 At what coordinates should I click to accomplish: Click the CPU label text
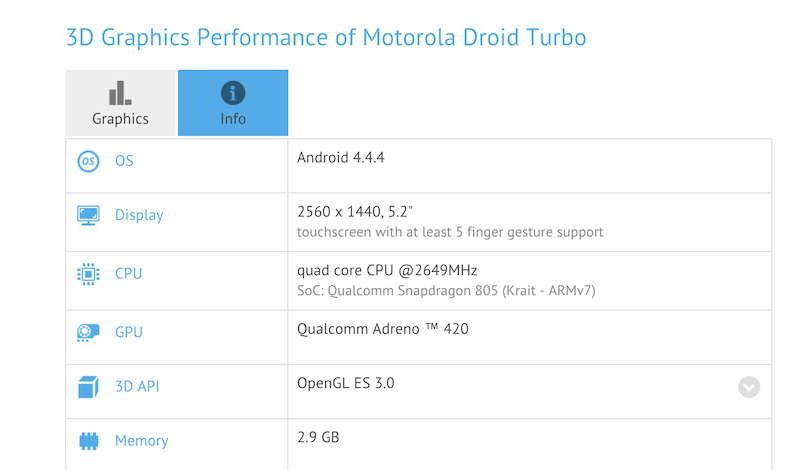(x=128, y=273)
